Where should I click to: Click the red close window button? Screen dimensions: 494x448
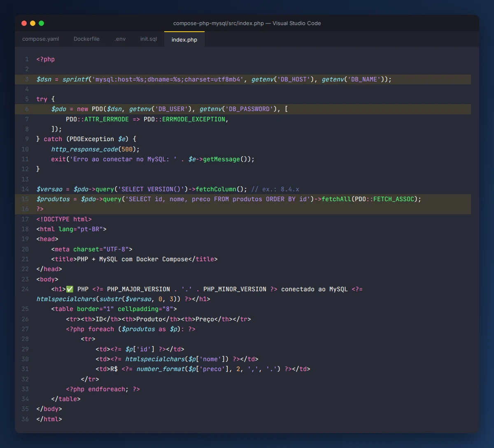tap(24, 23)
